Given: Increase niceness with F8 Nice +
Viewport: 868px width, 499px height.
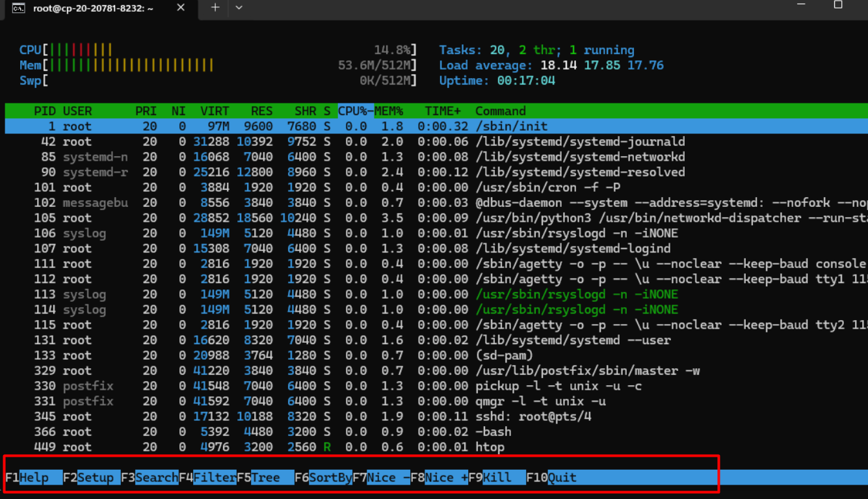Looking at the screenshot, I should click(439, 478).
